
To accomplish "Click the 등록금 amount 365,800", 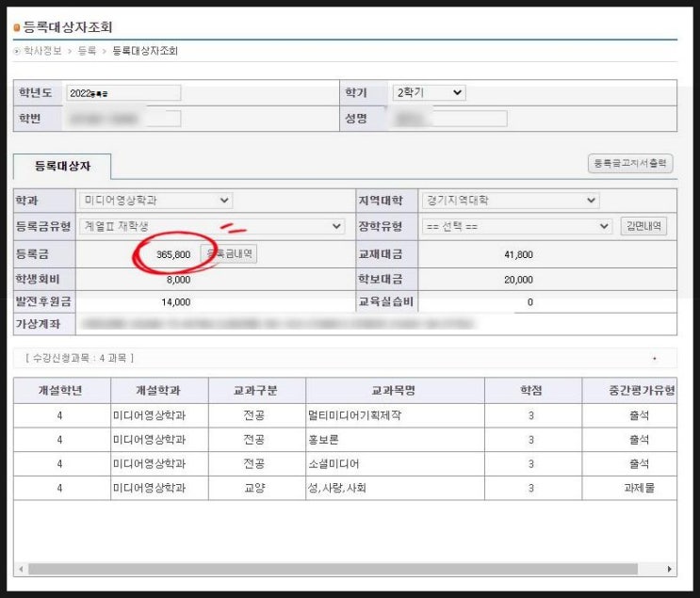I will (173, 254).
